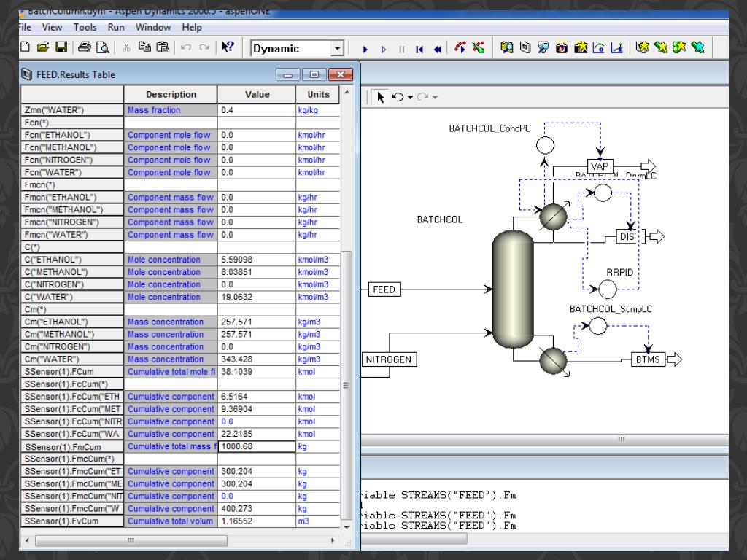Click the Value column header
This screenshot has height=560, width=747.
258,94
